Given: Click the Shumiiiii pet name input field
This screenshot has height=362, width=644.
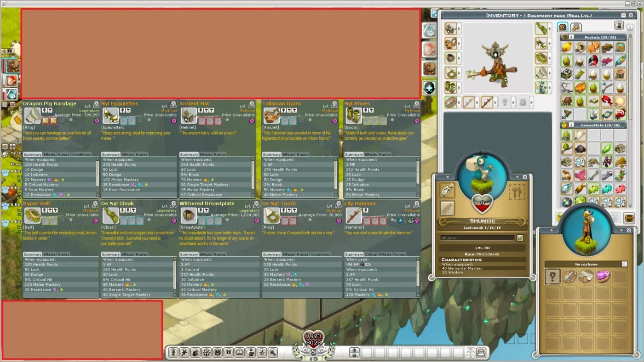Looking at the screenshot, I should coord(477,238).
